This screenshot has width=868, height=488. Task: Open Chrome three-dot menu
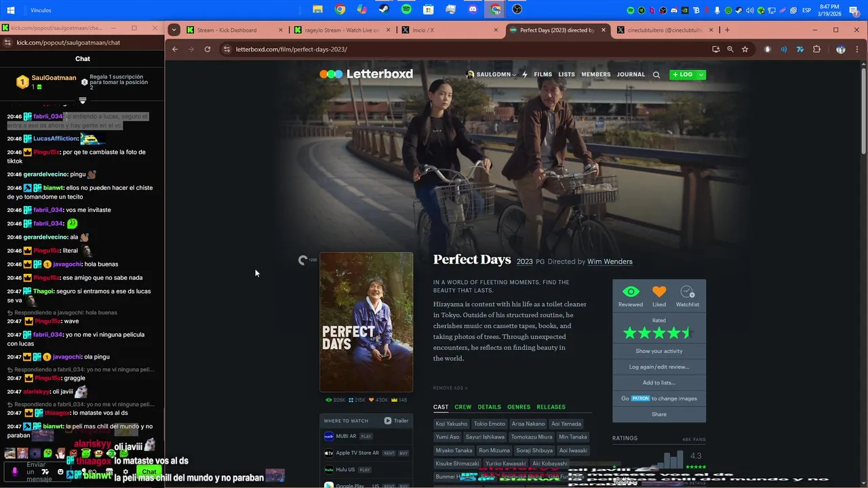click(x=857, y=49)
